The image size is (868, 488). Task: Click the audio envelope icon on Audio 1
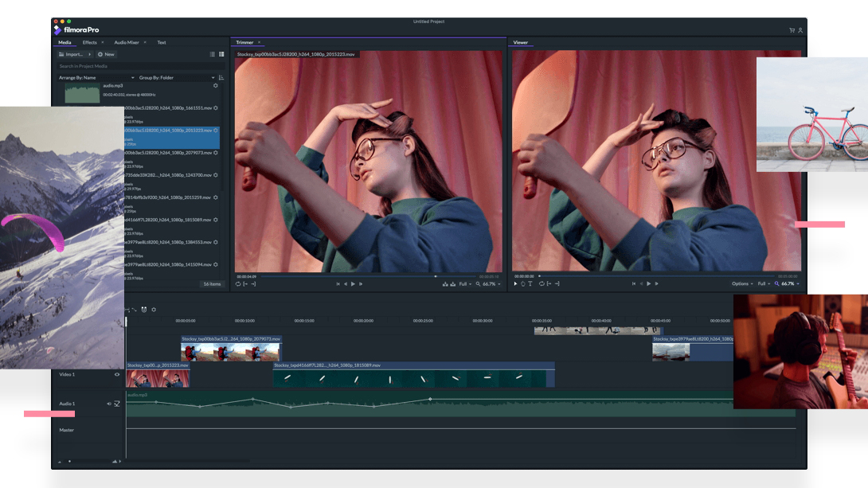pyautogui.click(x=117, y=404)
